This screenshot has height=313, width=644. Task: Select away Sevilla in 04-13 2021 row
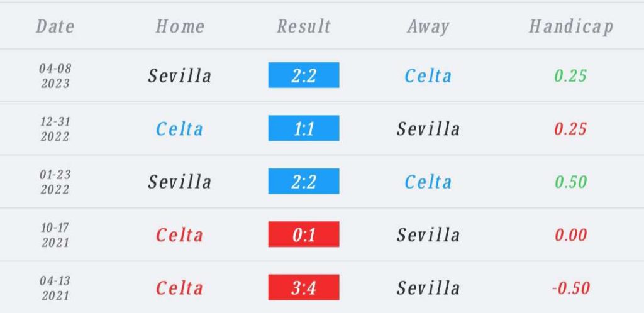[428, 288]
